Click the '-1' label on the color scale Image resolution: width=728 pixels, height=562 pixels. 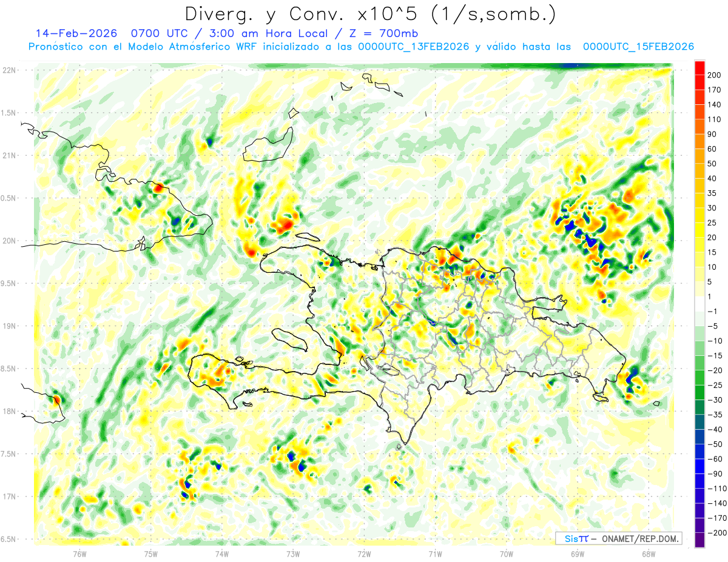[x=713, y=312]
